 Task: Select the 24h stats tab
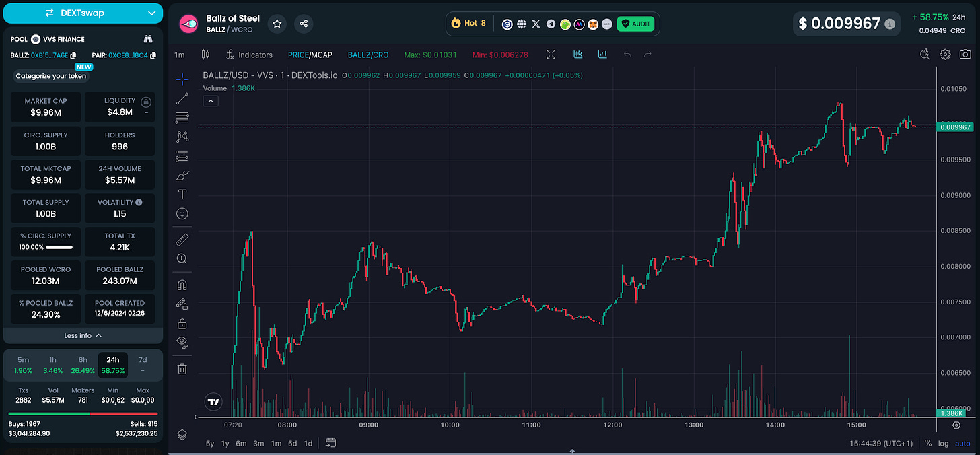(x=113, y=365)
